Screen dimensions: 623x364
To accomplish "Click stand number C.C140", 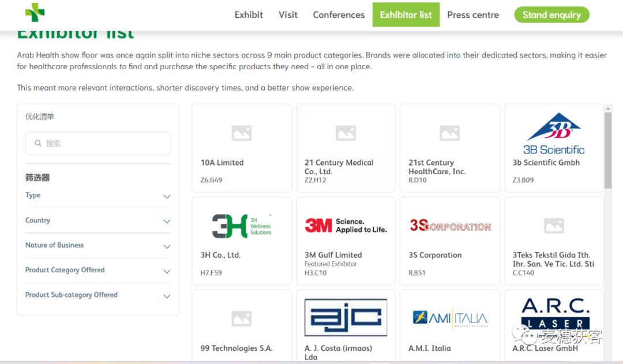I will (x=523, y=273).
